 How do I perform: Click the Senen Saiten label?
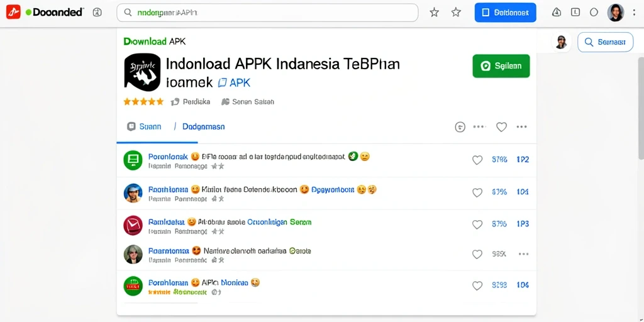253,101
